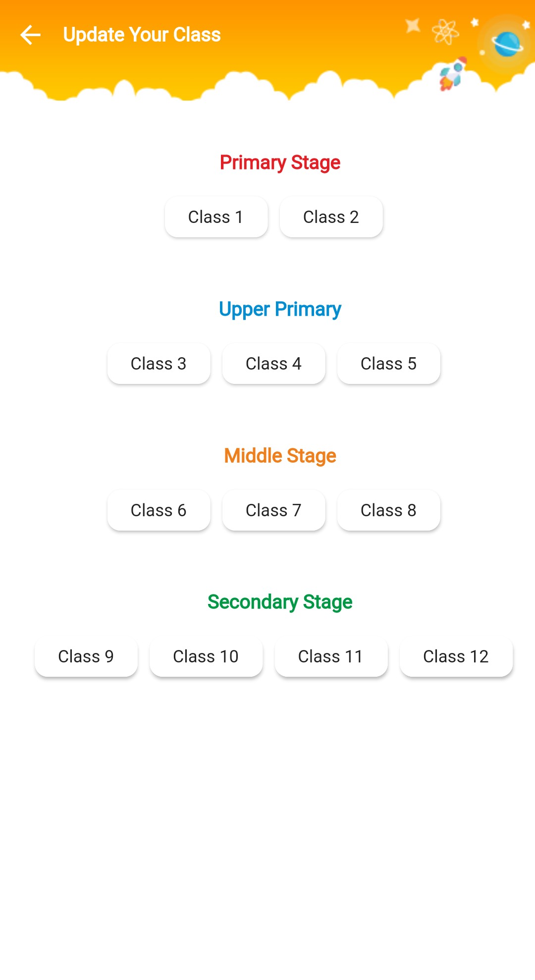Select Class 9 in Secondary Stage
This screenshot has width=535, height=980.
[x=86, y=656]
